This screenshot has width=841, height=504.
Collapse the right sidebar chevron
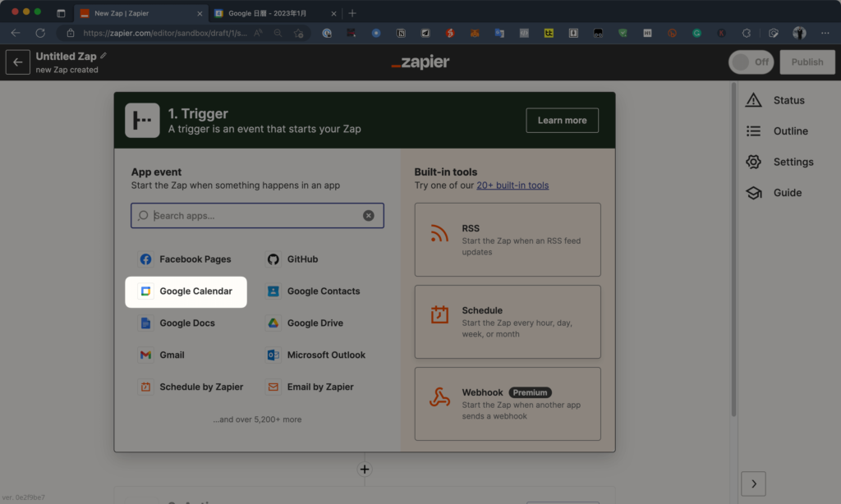pos(754,484)
